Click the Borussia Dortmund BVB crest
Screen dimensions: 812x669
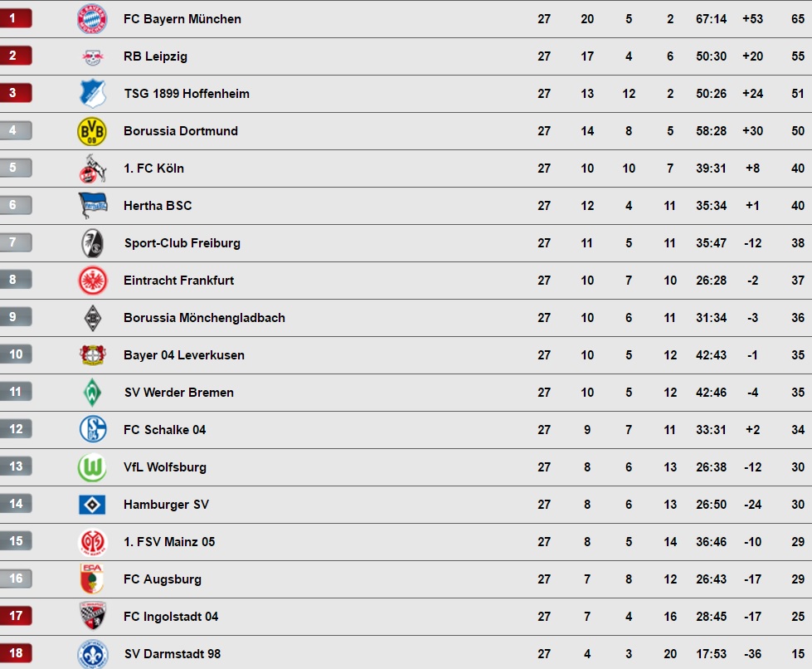(92, 131)
